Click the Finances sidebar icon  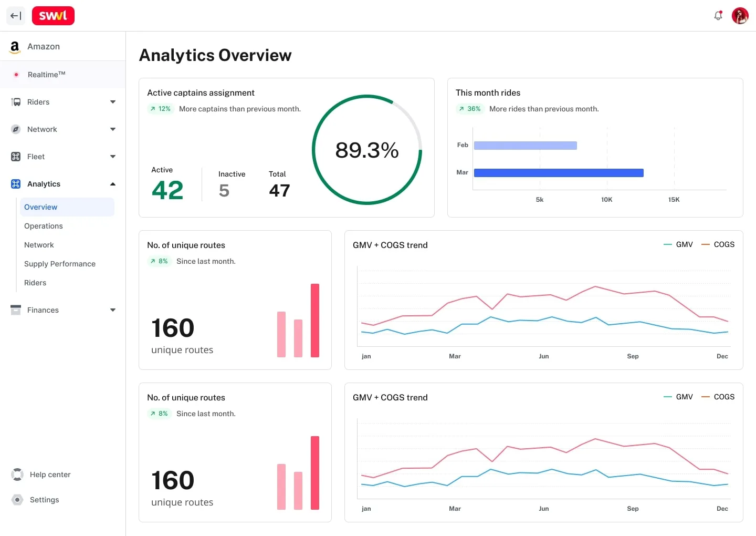click(16, 310)
